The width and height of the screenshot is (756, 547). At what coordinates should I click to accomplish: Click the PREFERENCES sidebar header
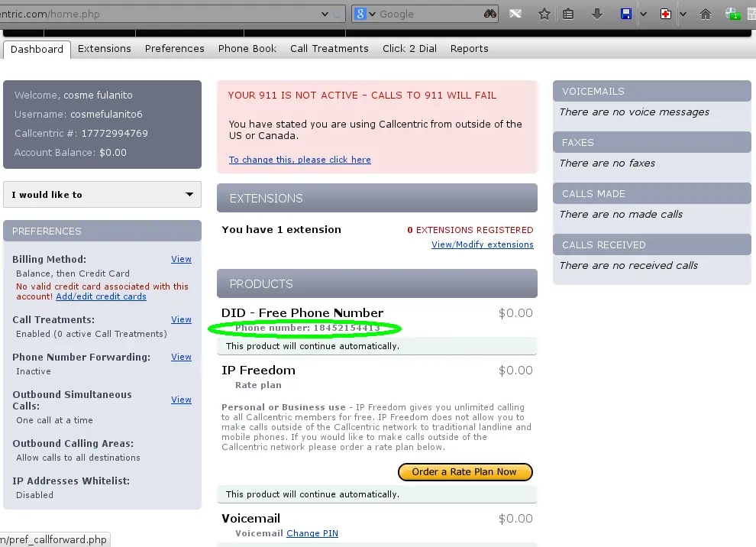[102, 231]
